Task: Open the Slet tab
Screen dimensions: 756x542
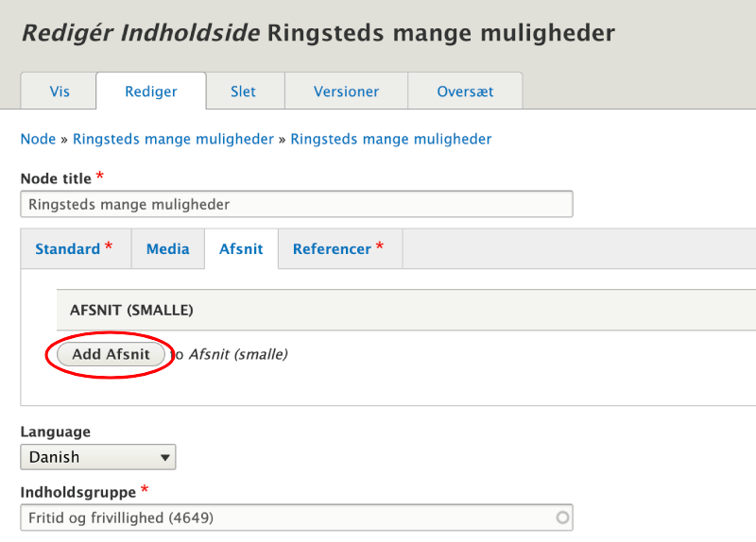Action: [x=243, y=92]
